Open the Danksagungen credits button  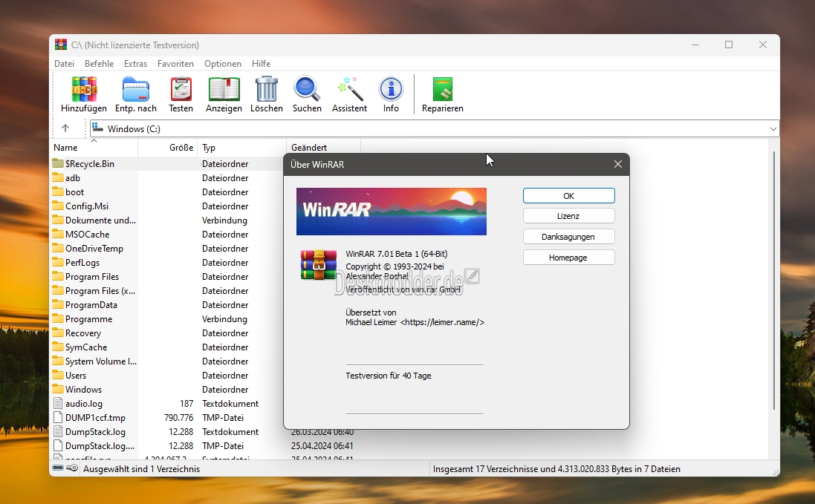(x=568, y=237)
